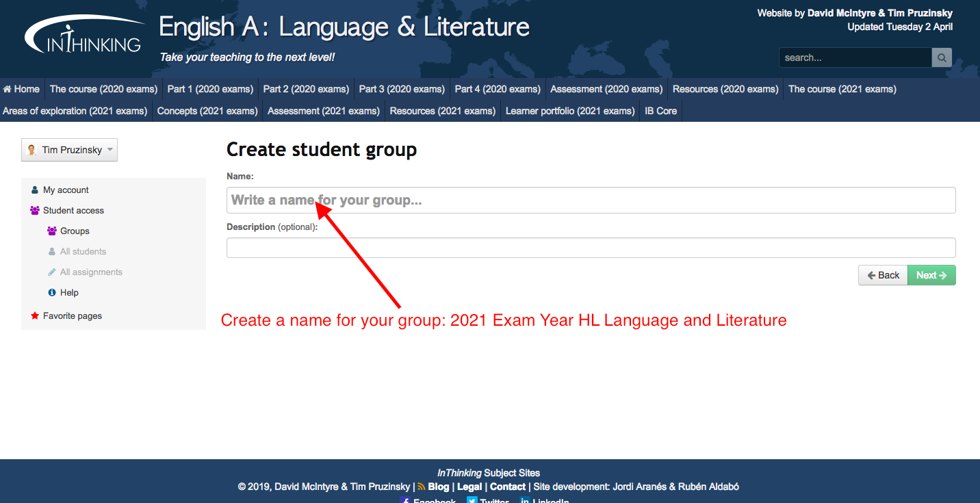Expand the Tim Pruzinsky user dropdown
This screenshot has height=503, width=980.
tap(70, 151)
